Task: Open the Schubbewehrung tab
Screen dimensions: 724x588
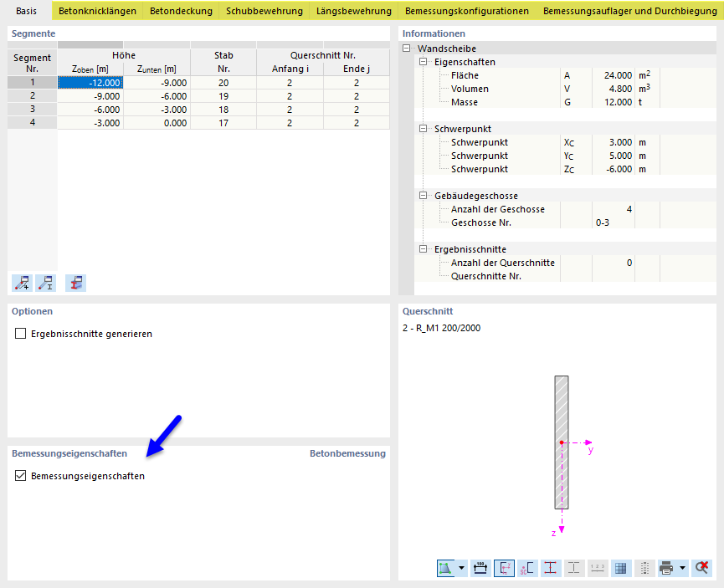Action: [x=264, y=11]
